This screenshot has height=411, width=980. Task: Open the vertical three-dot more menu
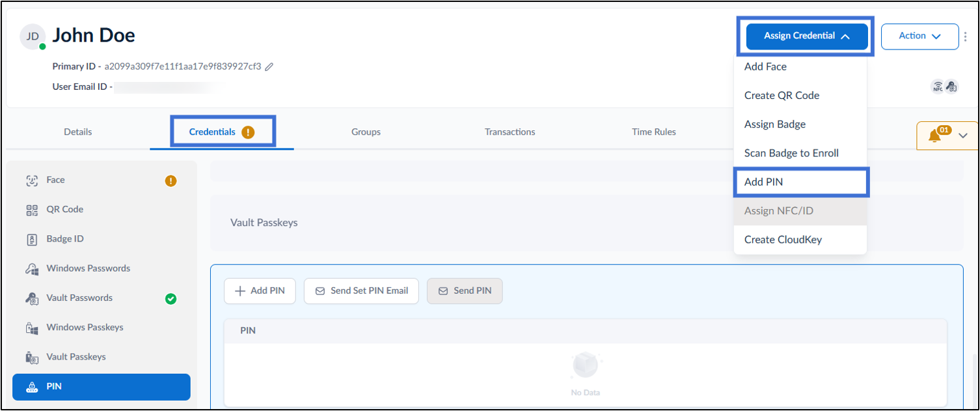(x=965, y=37)
